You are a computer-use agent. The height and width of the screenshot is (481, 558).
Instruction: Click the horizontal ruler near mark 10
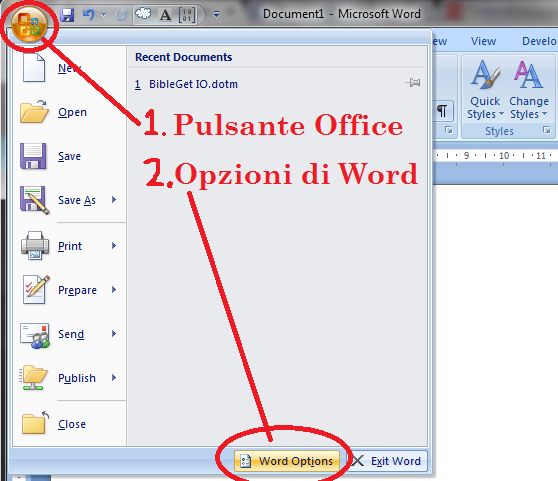point(504,156)
